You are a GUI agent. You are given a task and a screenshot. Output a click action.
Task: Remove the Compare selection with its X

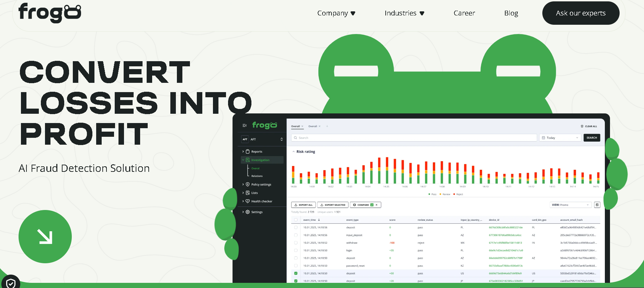pyautogui.click(x=376, y=205)
